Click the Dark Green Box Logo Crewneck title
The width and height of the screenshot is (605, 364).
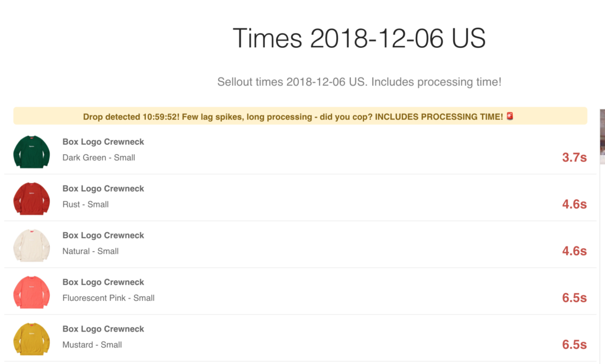(103, 142)
